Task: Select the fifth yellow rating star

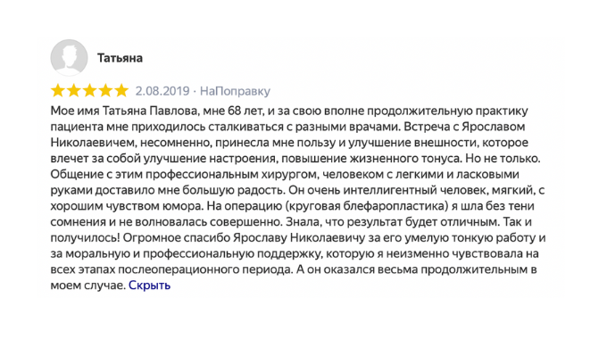Action: click(121, 90)
